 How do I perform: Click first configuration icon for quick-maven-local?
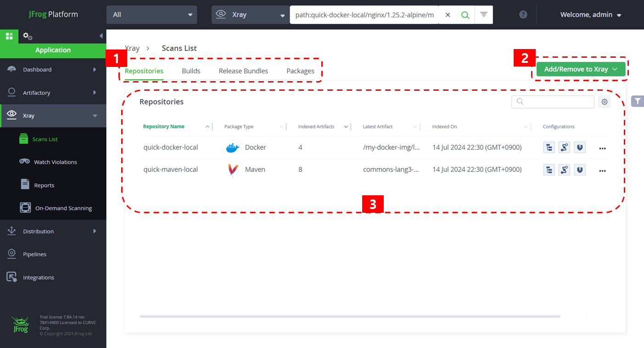(549, 170)
